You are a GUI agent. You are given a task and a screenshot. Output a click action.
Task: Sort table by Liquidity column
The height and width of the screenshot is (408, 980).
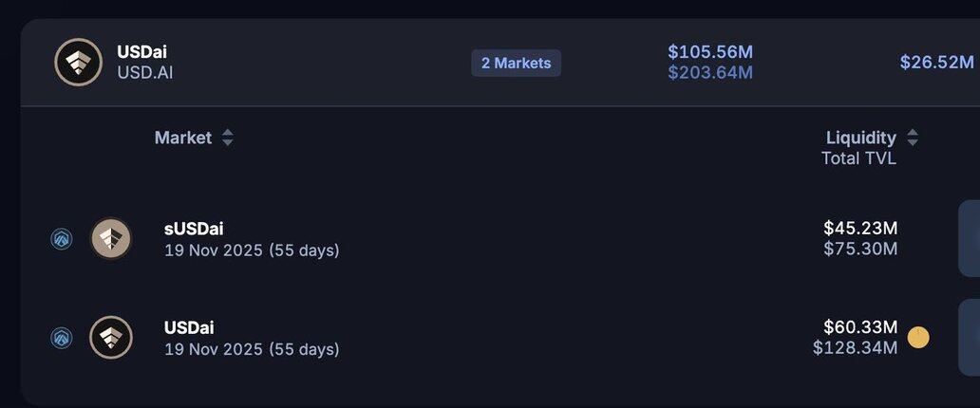pos(861,138)
